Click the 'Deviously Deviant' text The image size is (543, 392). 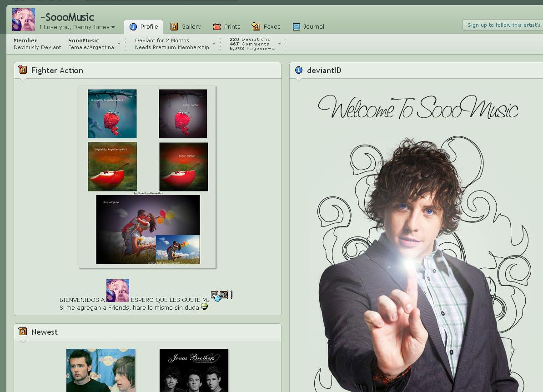[x=37, y=47]
